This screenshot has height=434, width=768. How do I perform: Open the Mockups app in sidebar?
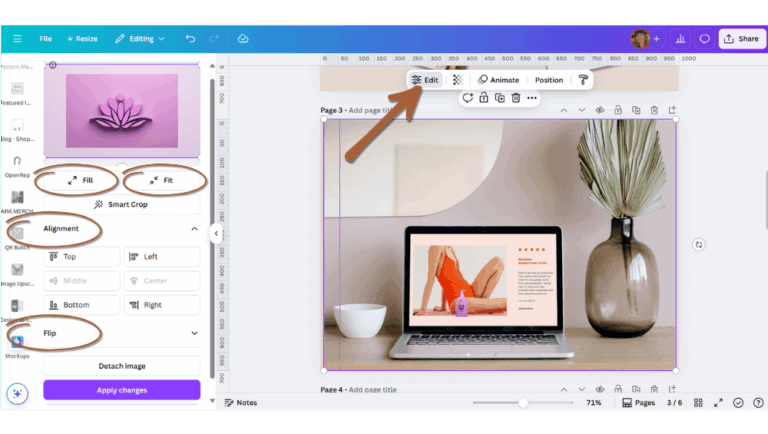coord(17,347)
